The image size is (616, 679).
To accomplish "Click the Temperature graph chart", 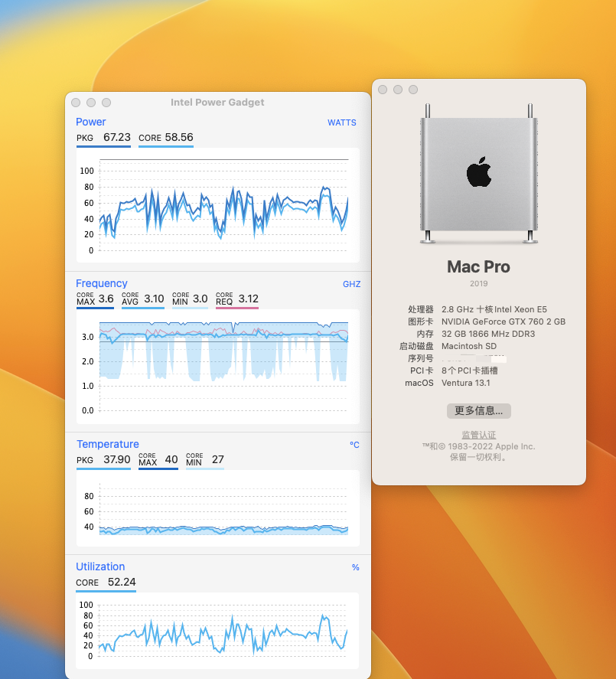I will (x=218, y=508).
